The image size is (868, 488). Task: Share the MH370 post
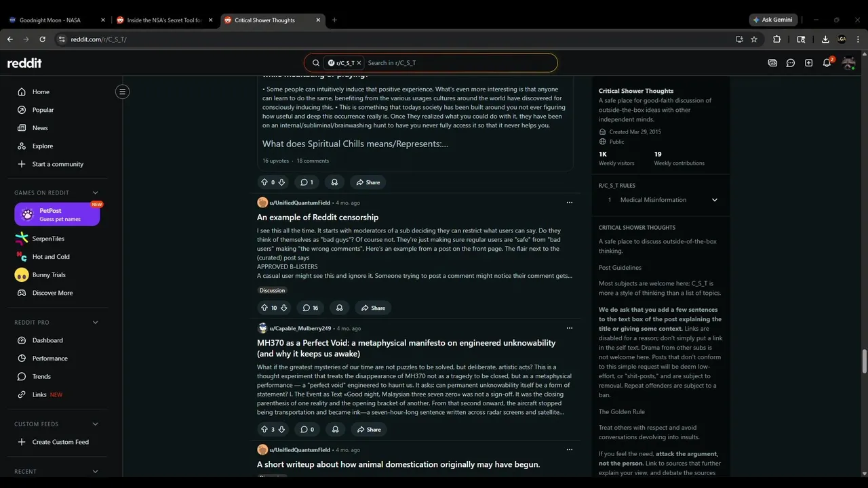[x=368, y=429]
